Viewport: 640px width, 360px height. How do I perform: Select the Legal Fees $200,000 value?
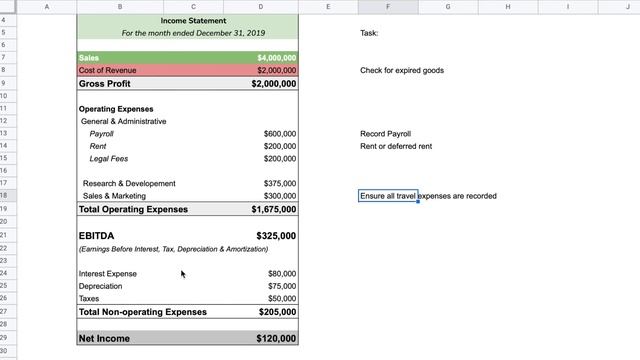(280, 159)
